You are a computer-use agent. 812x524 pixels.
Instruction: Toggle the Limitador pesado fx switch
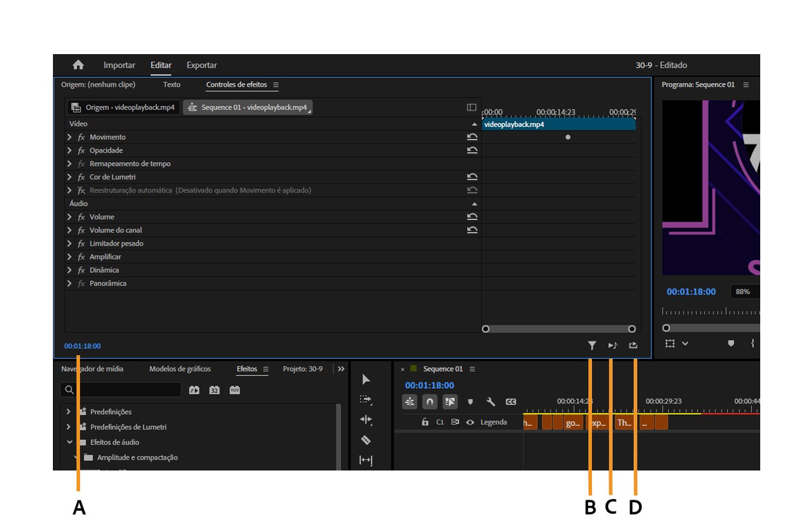(81, 243)
